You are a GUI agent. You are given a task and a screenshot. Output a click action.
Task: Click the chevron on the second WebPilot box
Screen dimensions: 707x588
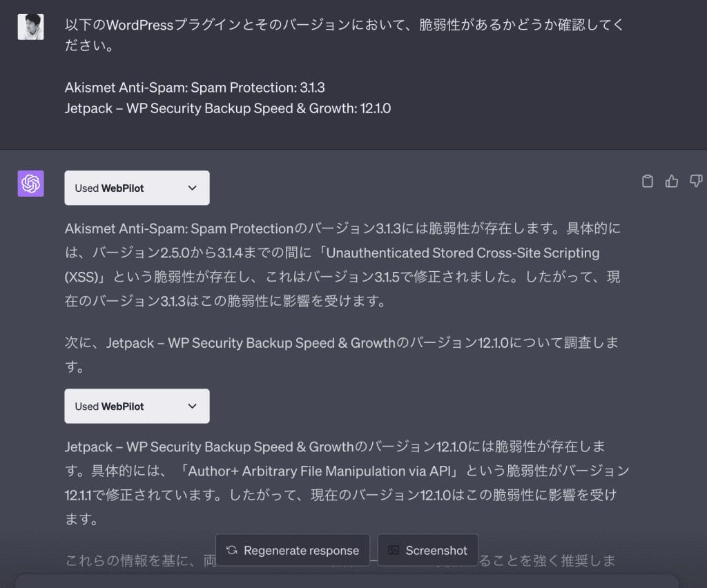tap(193, 406)
